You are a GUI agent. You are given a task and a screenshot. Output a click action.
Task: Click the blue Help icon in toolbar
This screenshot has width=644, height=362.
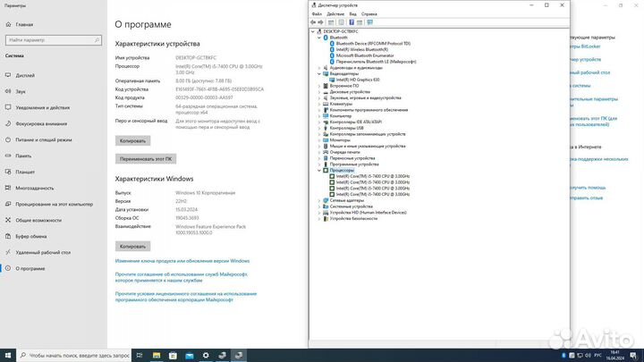(x=352, y=22)
